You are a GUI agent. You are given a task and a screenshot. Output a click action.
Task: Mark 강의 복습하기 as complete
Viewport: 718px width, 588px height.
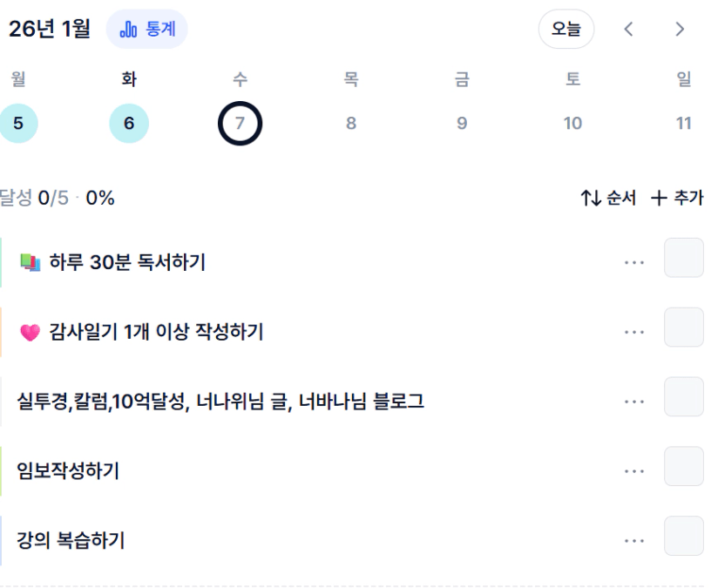(683, 536)
